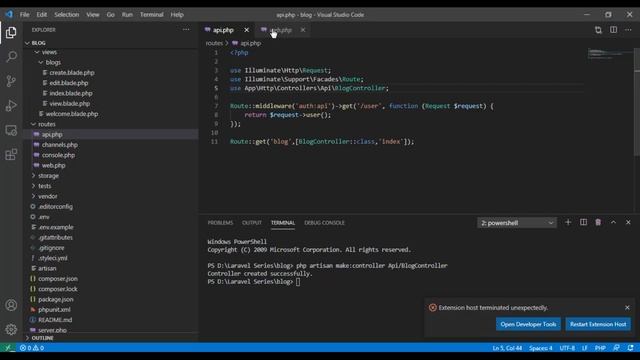The height and width of the screenshot is (360, 640).
Task: Change indentation via Spaces: 4
Action: pyautogui.click(x=540, y=348)
